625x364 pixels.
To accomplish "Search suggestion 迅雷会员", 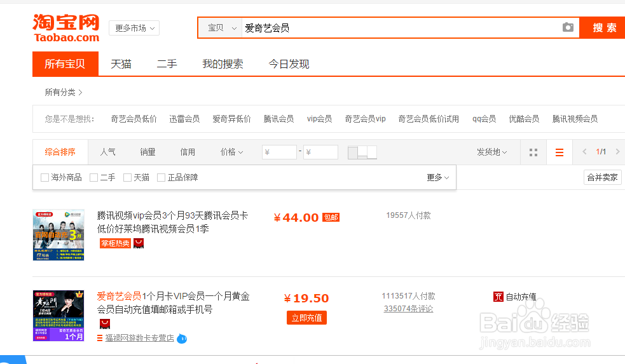I will [184, 119].
